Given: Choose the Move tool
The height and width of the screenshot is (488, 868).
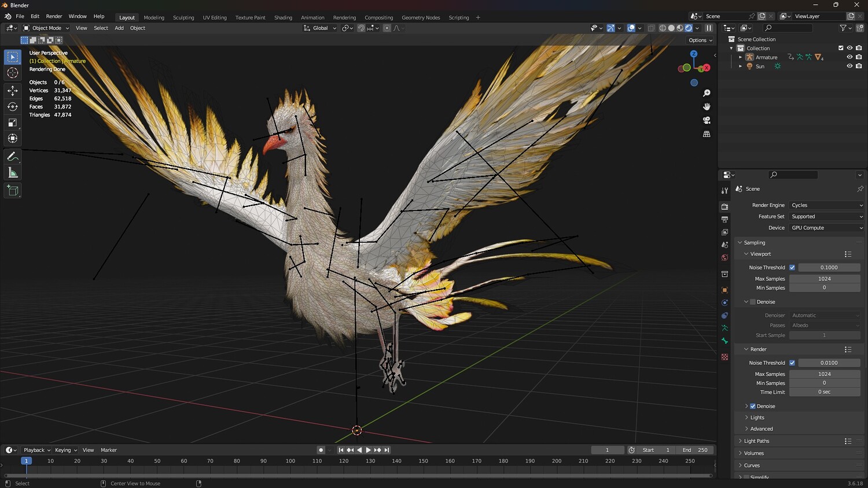Looking at the screenshot, I should click(x=13, y=91).
